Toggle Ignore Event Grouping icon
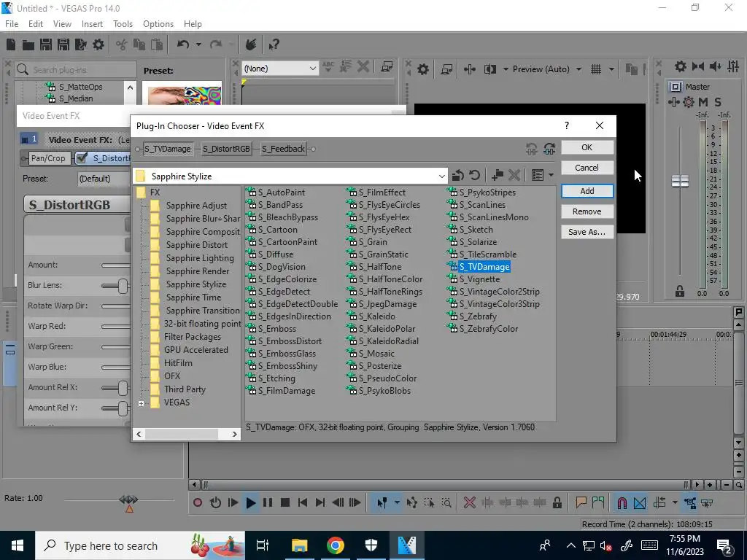Screen dimensions: 747x560 point(707,502)
